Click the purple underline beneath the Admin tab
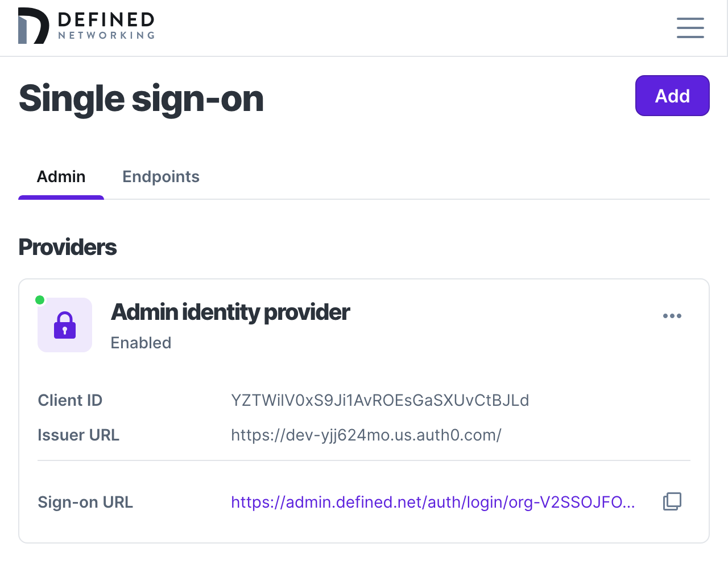The height and width of the screenshot is (568, 728). [x=61, y=197]
